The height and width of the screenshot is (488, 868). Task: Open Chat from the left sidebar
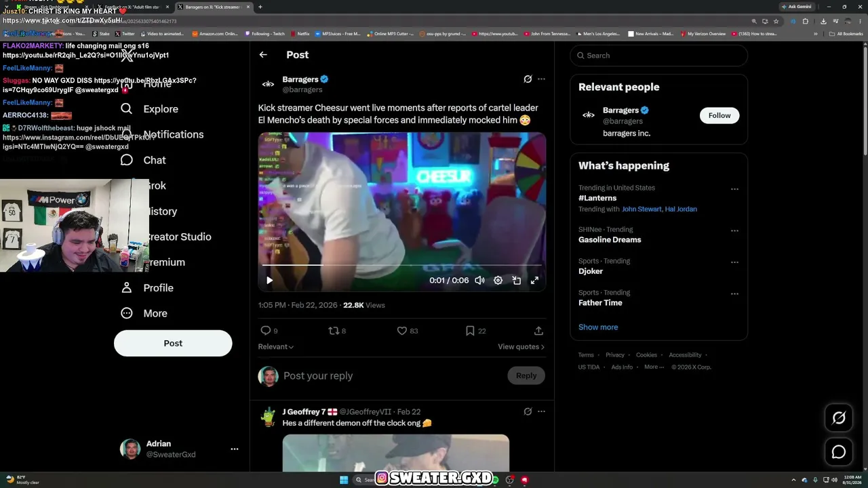point(143,160)
